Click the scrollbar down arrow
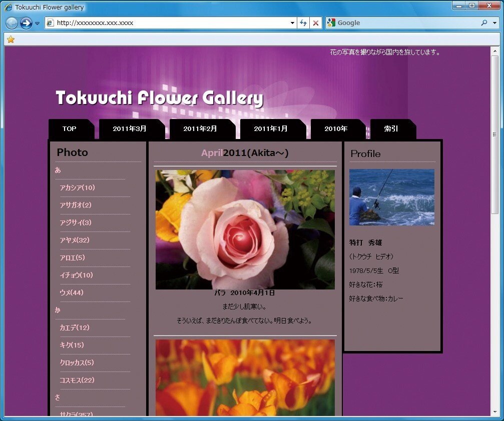 (x=494, y=411)
